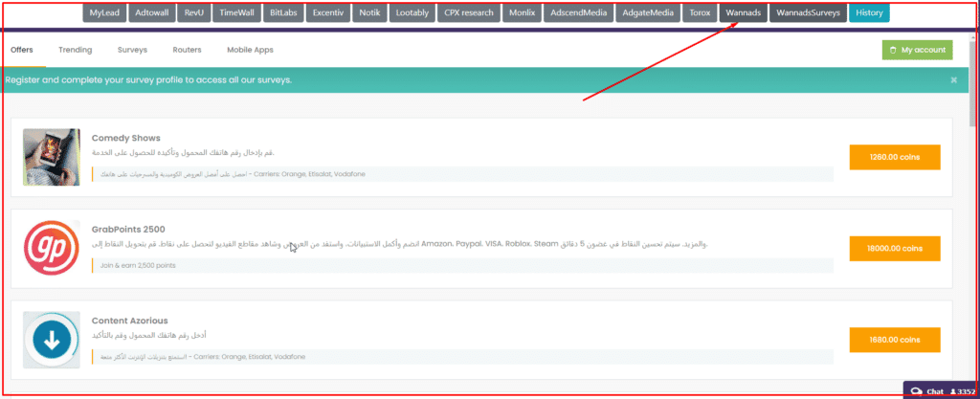Open the WannadsSurveys tab
This screenshot has width=980, height=399.
pyautogui.click(x=808, y=12)
